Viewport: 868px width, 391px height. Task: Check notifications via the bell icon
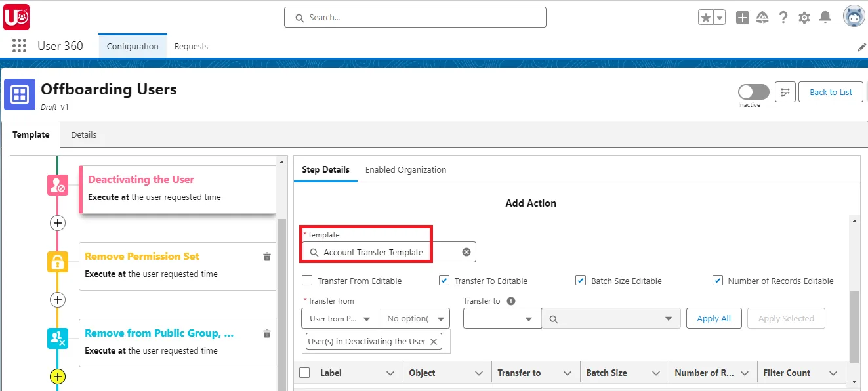coord(825,16)
